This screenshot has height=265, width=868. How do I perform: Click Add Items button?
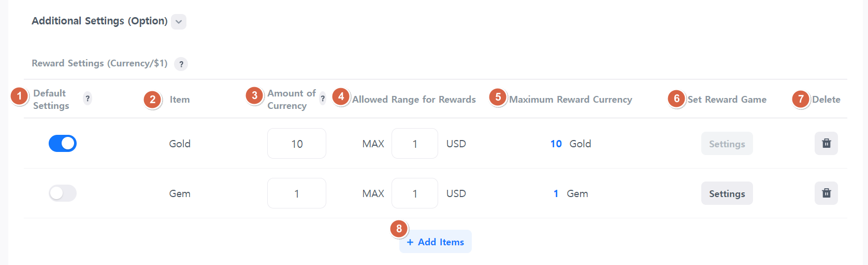pos(436,242)
